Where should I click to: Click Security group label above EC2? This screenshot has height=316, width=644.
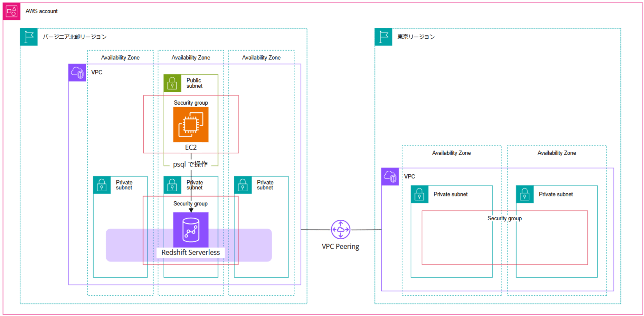click(x=191, y=103)
